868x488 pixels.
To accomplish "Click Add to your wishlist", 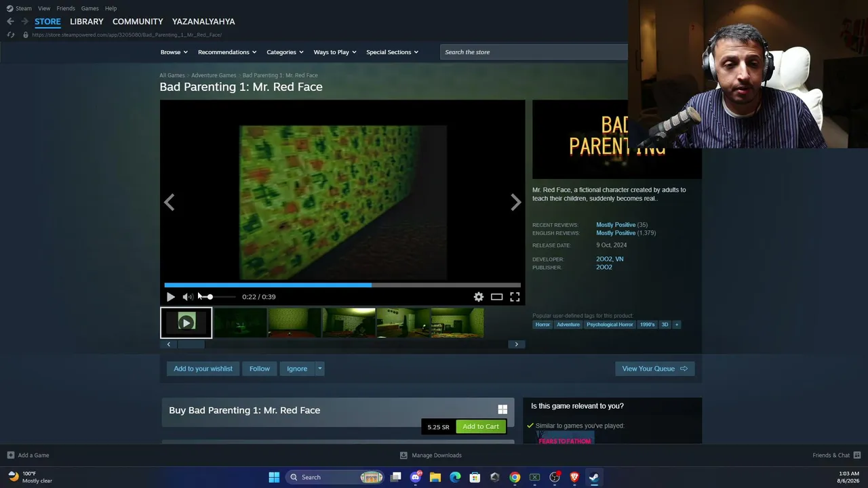I will [x=203, y=369].
